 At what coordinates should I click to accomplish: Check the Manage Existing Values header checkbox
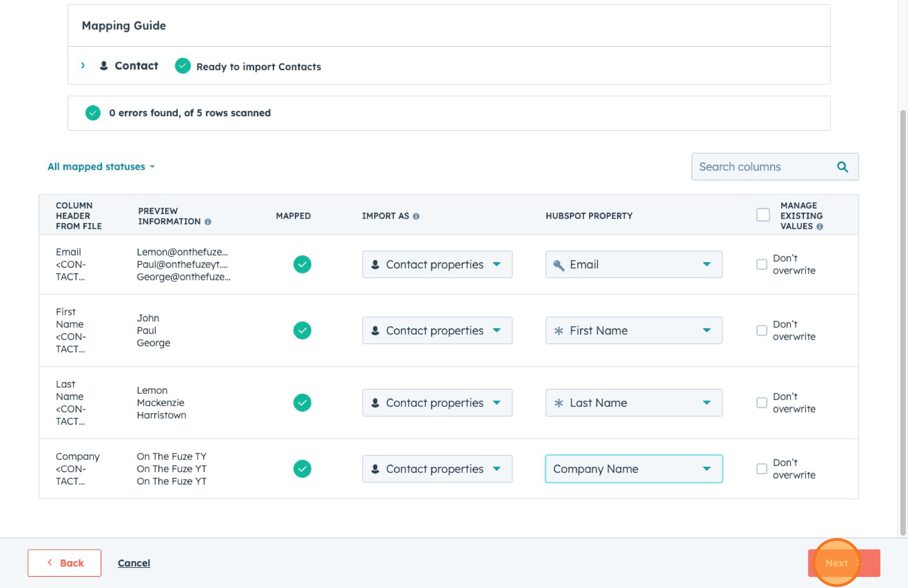pyautogui.click(x=763, y=215)
